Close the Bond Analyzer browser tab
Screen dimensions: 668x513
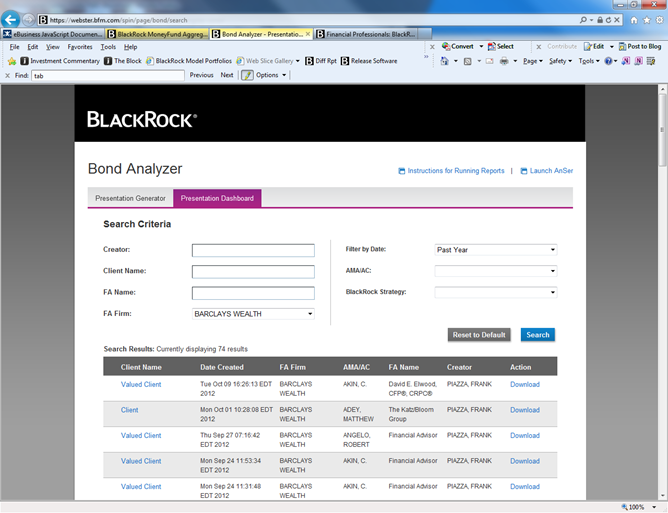tap(308, 34)
